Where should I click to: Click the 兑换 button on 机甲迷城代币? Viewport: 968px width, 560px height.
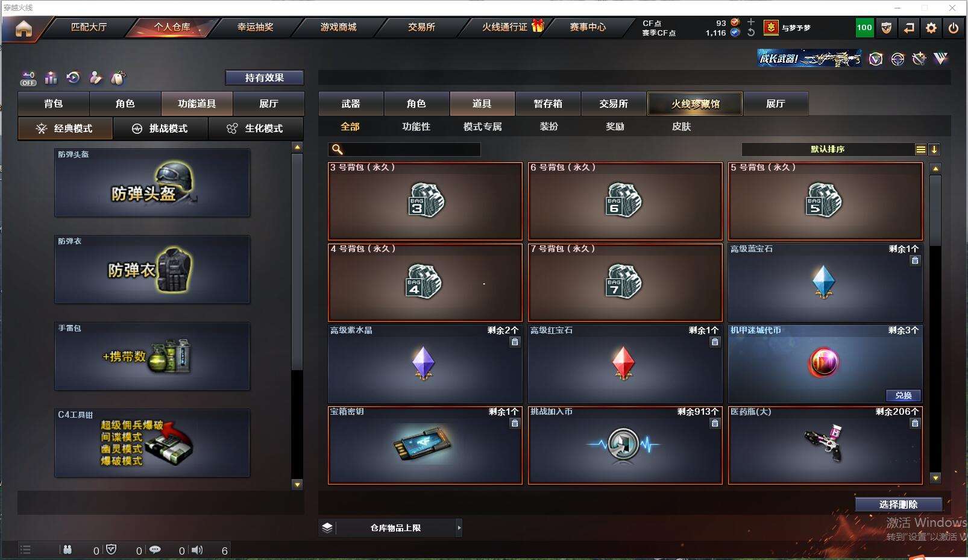click(x=903, y=395)
